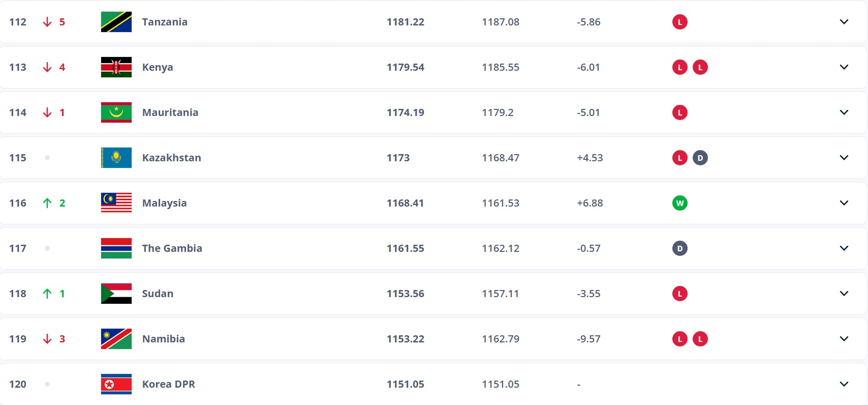
Task: Expand the Korea DPR row chevron
Action: [844, 384]
